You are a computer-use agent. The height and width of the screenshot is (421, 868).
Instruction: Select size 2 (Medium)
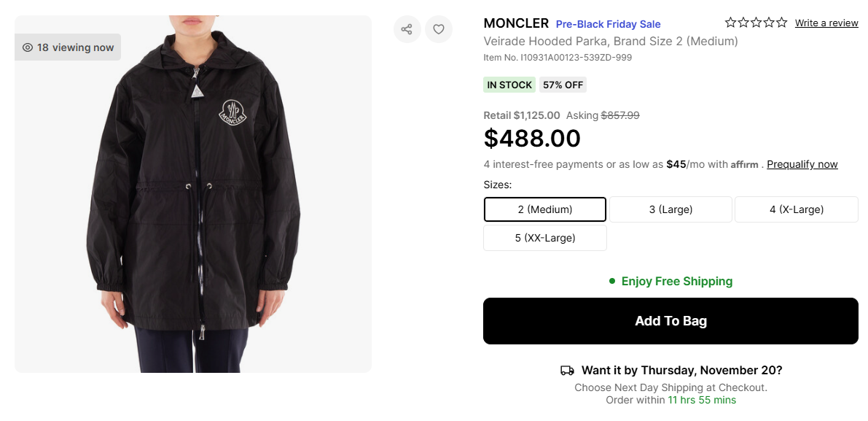(545, 209)
